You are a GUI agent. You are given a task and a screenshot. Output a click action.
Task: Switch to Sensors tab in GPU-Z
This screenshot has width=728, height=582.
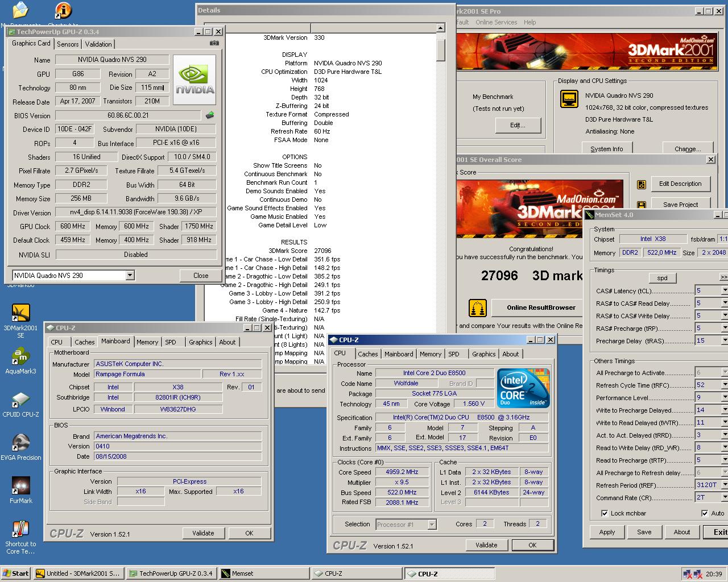[x=68, y=44]
